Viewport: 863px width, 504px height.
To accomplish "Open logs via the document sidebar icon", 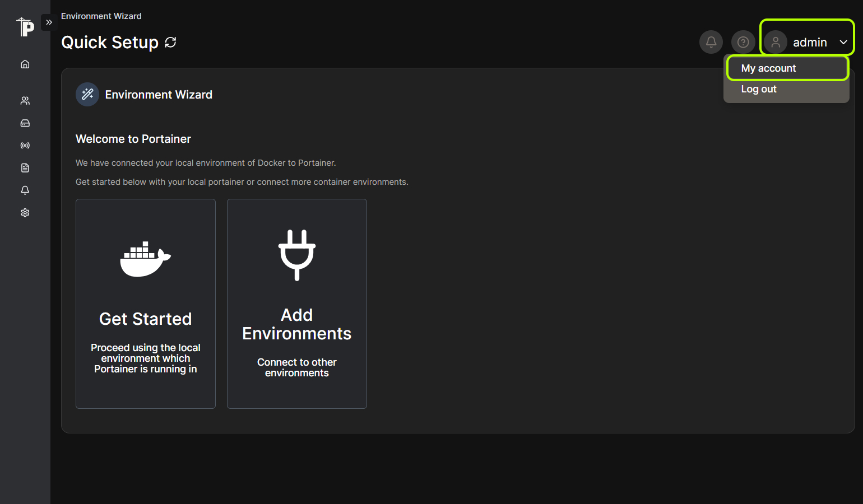I will click(25, 168).
